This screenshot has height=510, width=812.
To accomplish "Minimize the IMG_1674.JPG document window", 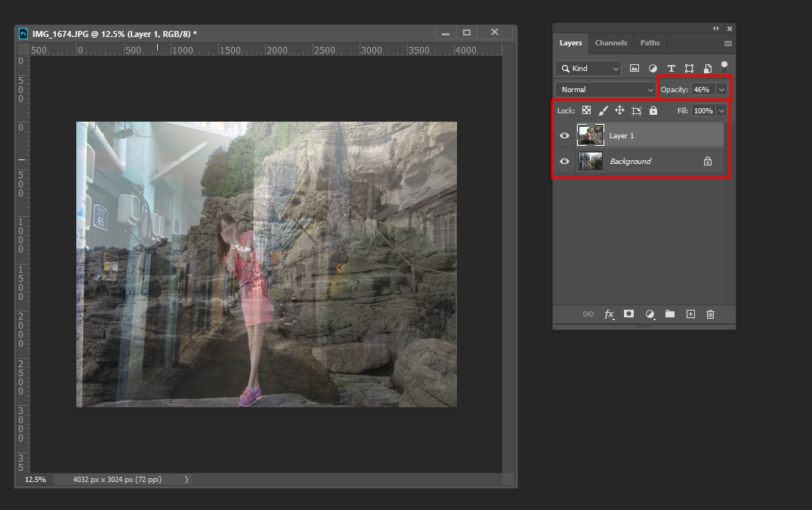I will 446,33.
